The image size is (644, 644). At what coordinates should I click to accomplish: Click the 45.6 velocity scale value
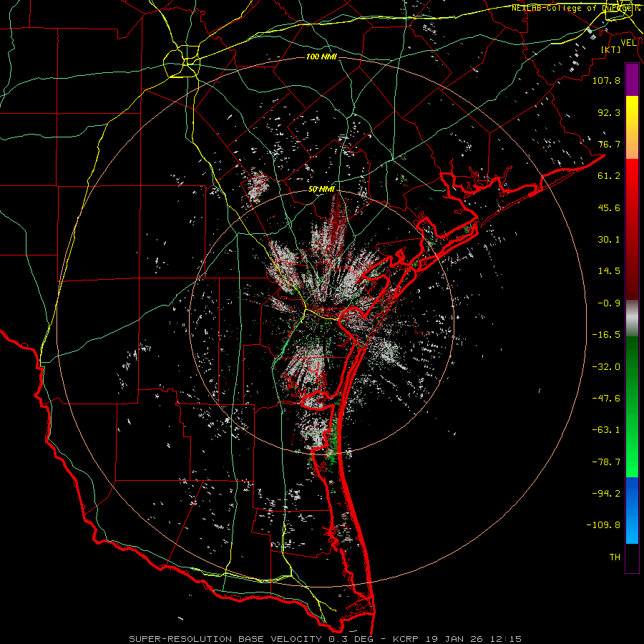tap(609, 208)
